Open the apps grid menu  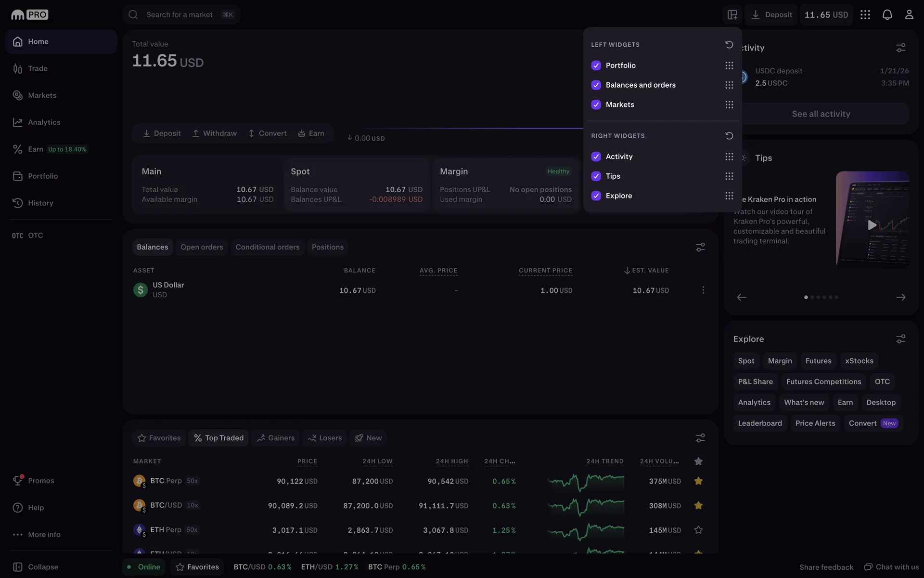pos(865,14)
